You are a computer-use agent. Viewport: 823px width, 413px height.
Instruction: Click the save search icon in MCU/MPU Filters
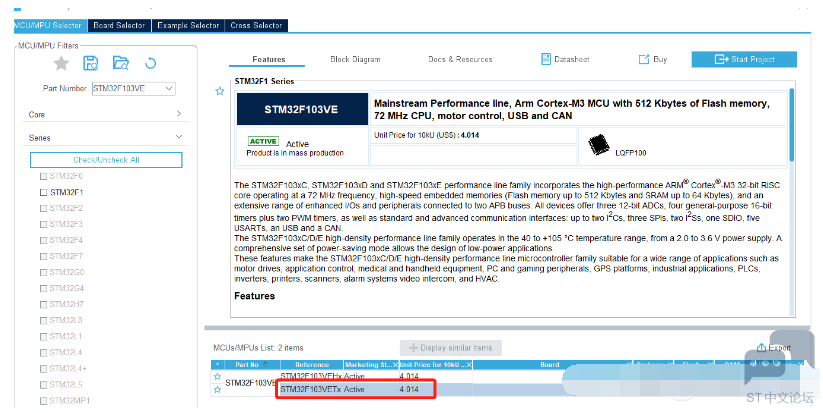coord(91,63)
